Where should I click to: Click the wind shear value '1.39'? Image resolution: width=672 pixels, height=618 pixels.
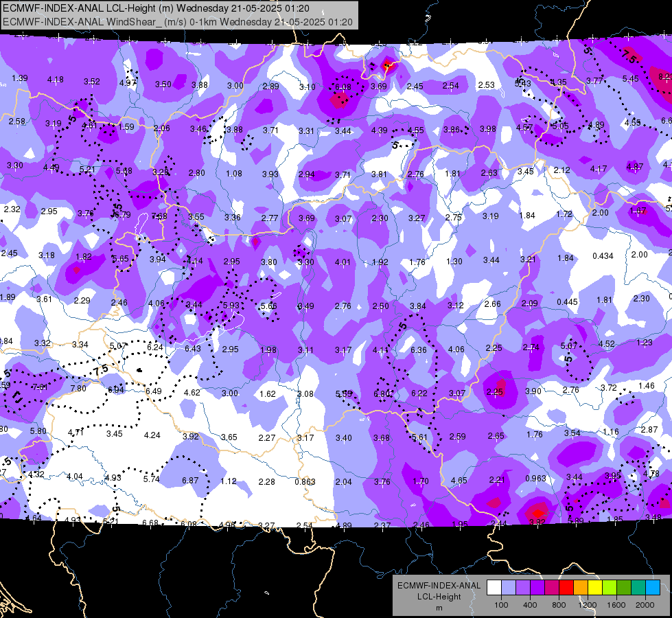(x=20, y=78)
